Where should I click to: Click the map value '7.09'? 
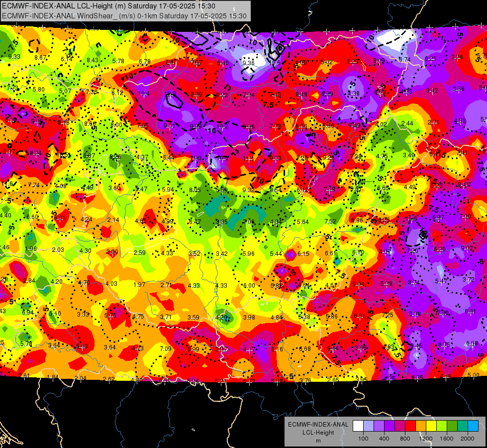[x=166, y=349]
